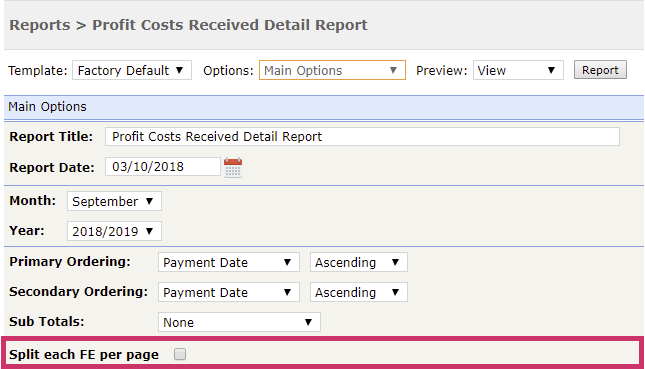Click into the Report Date field
This screenshot has width=645, height=369.
coord(162,167)
